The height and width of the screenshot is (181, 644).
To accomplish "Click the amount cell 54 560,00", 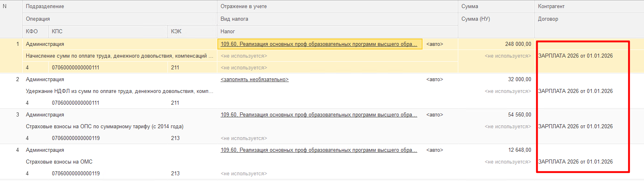I will coord(519,115).
